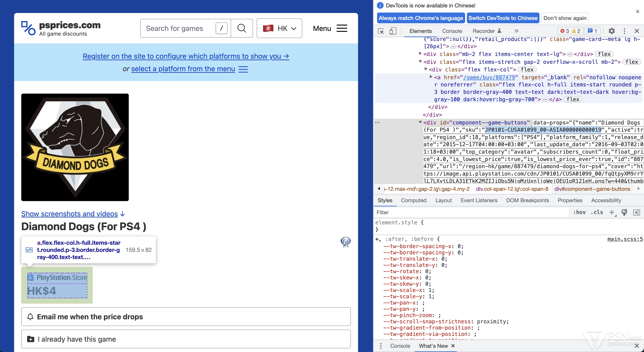Click Email me when the price drops
This screenshot has width=644, height=352.
pos(186,316)
